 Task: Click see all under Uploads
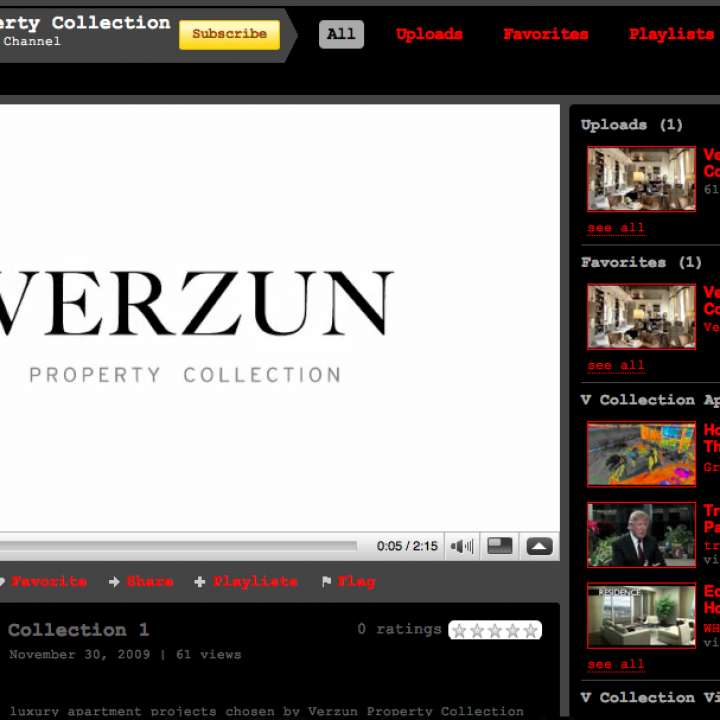pyautogui.click(x=616, y=228)
